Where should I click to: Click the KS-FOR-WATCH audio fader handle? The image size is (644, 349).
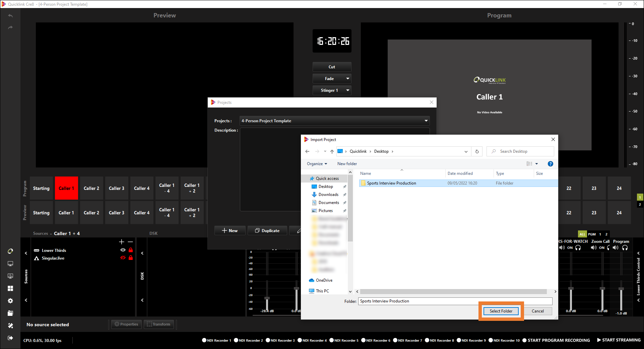pyautogui.click(x=571, y=288)
